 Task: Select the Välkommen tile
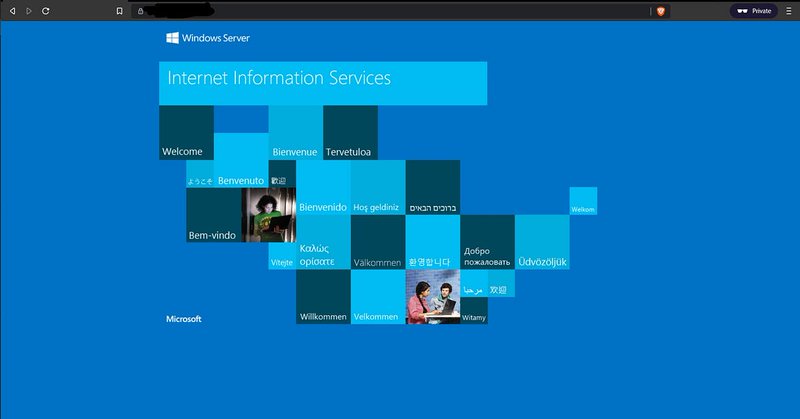[x=378, y=242]
